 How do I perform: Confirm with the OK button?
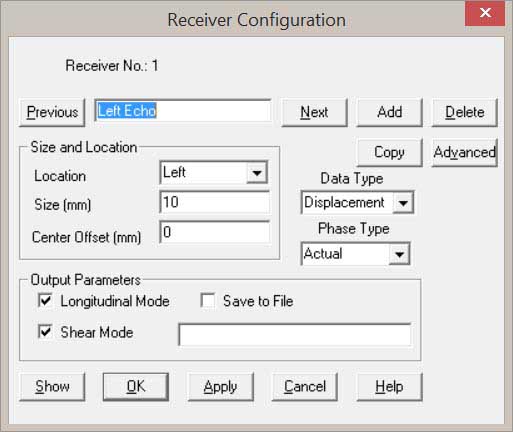pyautogui.click(x=136, y=387)
